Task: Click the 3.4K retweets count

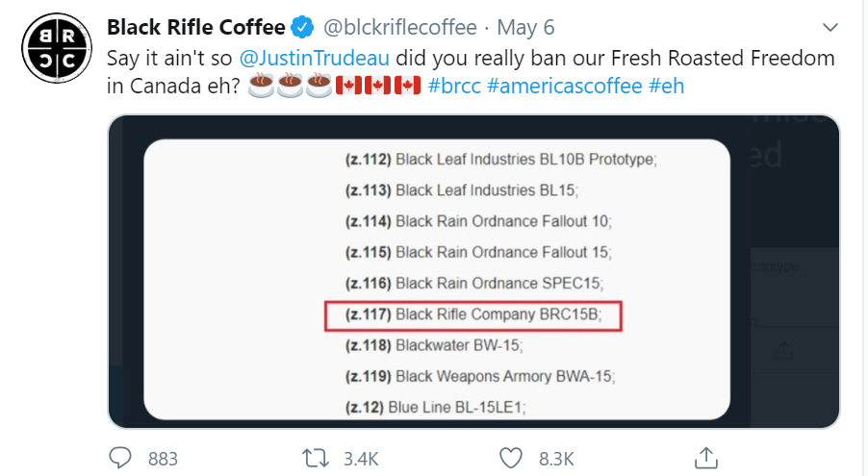Action: [361, 459]
